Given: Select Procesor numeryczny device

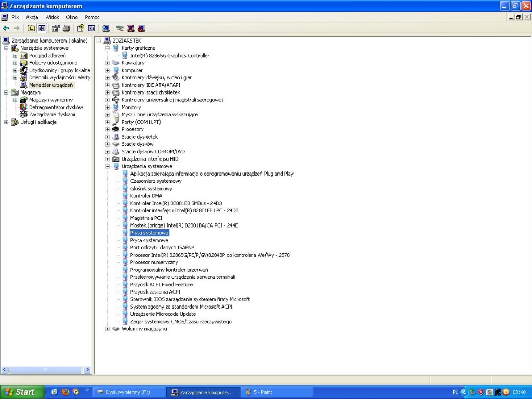Looking at the screenshot, I should pos(154,262).
